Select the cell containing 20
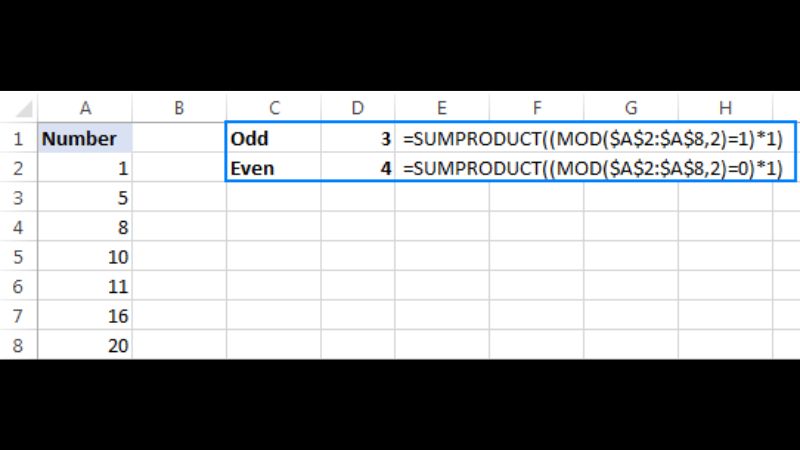The height and width of the screenshot is (450, 800). pyautogui.click(x=85, y=346)
